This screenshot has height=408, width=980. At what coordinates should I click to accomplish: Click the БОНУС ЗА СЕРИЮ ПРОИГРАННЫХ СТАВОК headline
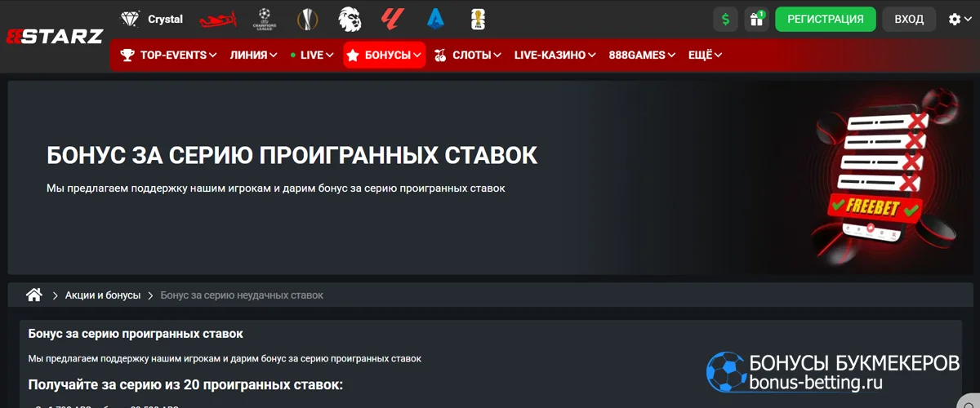tap(292, 155)
